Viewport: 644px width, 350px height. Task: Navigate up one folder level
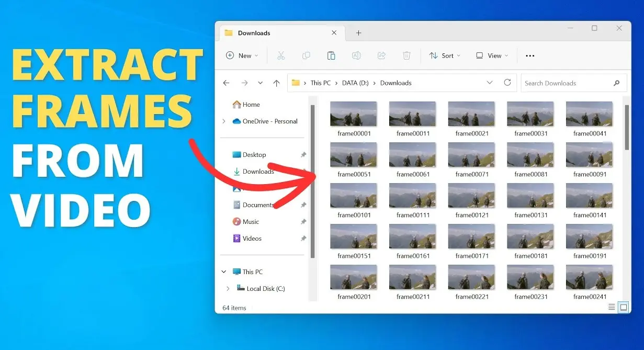[x=277, y=83]
